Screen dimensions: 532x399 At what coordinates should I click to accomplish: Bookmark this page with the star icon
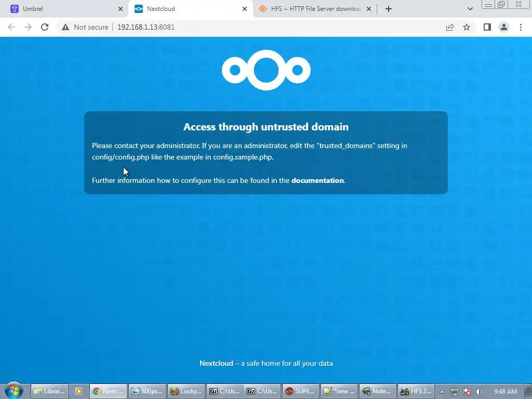pyautogui.click(x=467, y=27)
